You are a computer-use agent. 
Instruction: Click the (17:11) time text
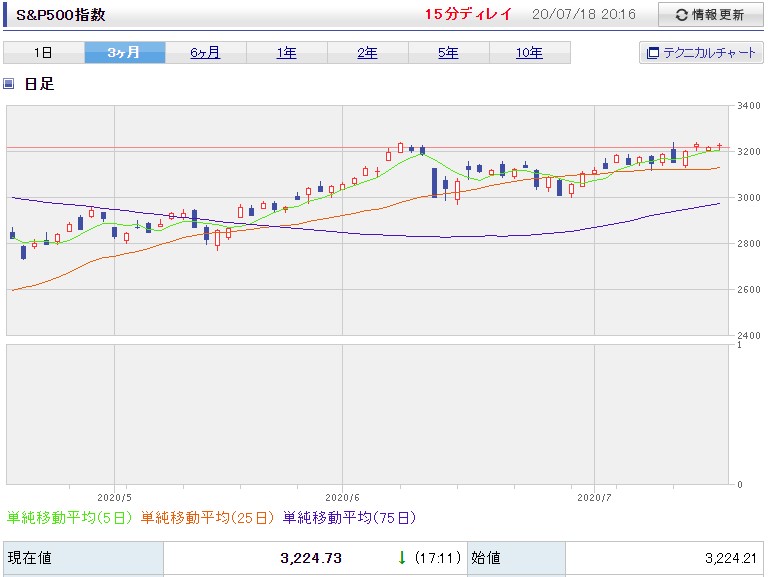[x=437, y=558]
